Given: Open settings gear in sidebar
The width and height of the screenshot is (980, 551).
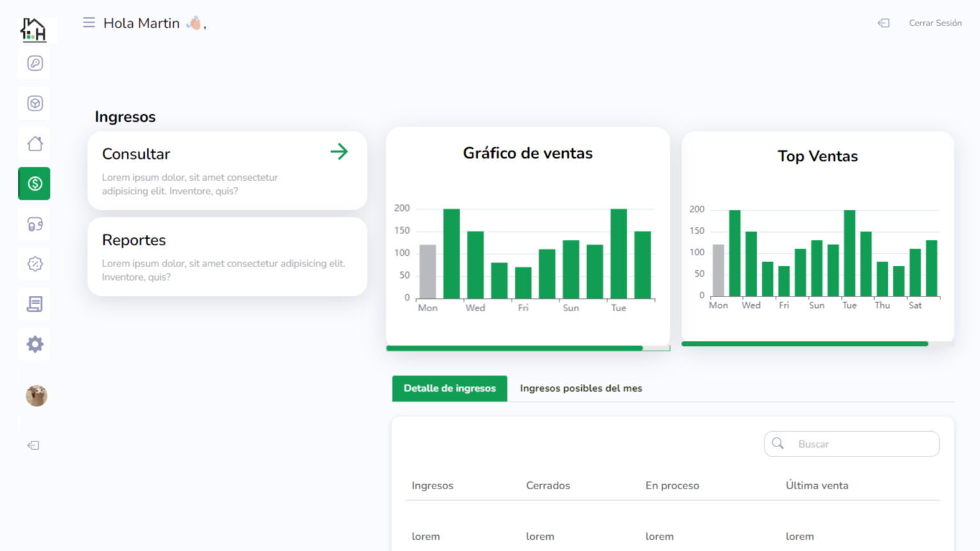Looking at the screenshot, I should [x=34, y=344].
